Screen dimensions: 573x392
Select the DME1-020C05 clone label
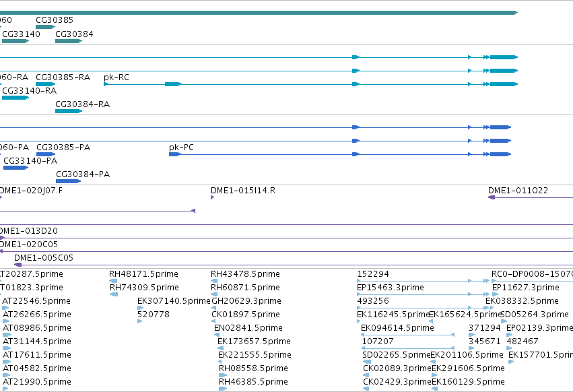click(29, 244)
